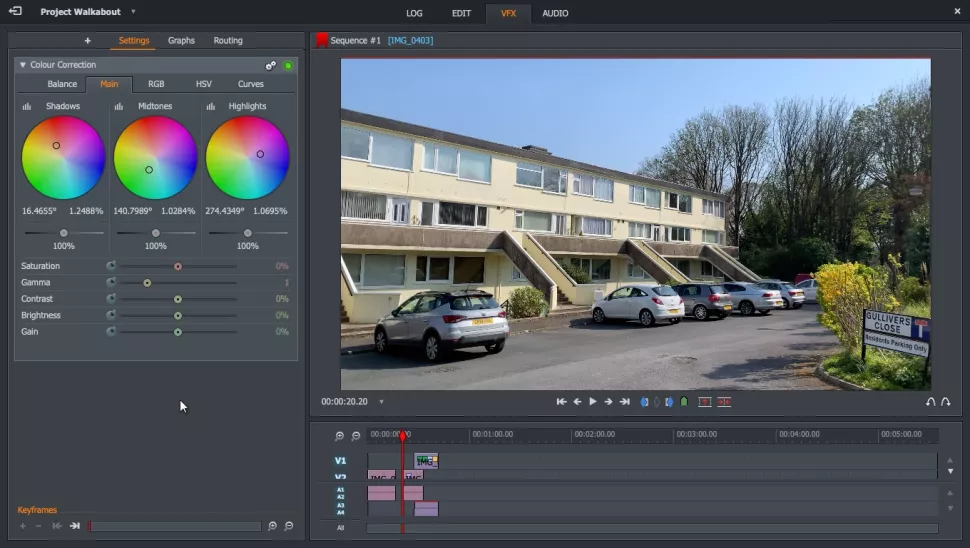Toggle keyframing for Saturation
Screen dimensions: 970x548
pos(111,266)
